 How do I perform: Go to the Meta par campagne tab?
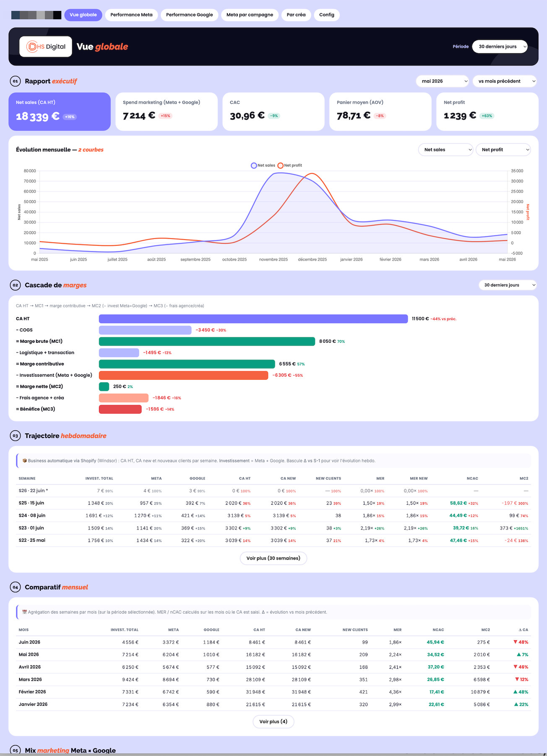pos(250,15)
